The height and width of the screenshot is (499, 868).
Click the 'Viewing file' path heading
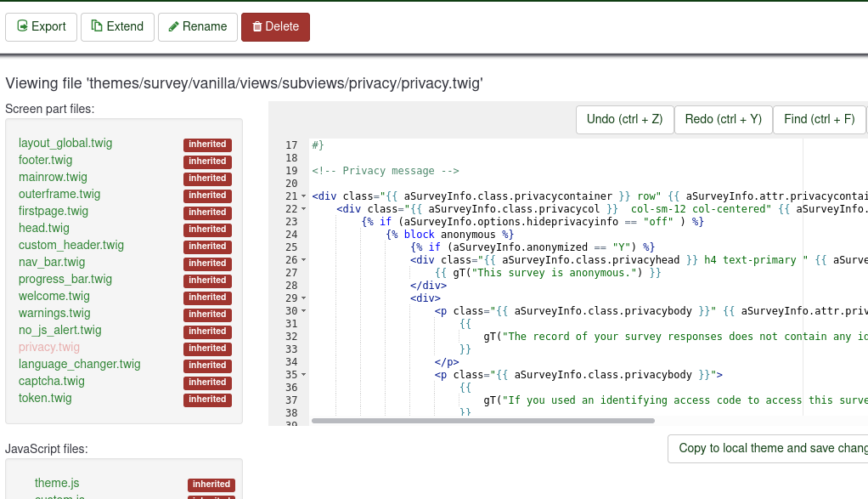(x=244, y=83)
